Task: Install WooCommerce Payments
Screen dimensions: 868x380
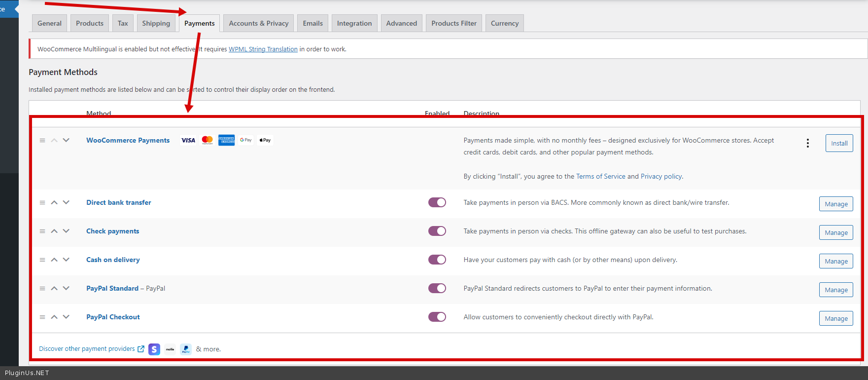Action: pos(839,144)
